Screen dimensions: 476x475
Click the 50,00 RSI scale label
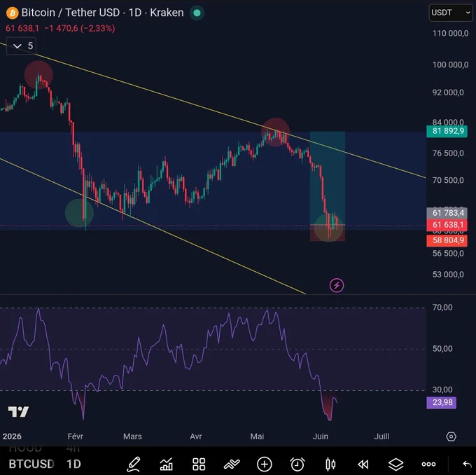tap(442, 349)
